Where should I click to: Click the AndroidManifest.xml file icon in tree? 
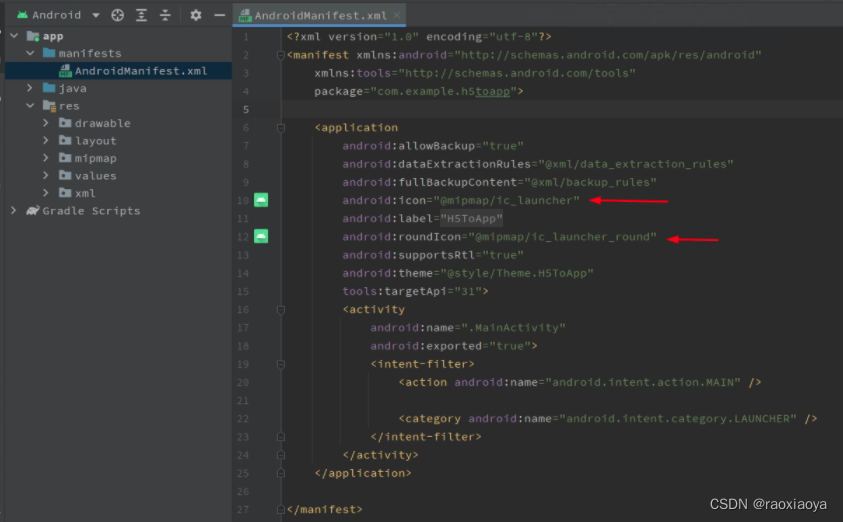click(x=66, y=71)
